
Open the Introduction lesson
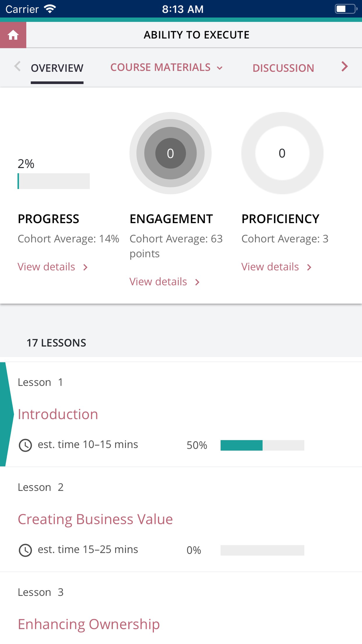(58, 414)
